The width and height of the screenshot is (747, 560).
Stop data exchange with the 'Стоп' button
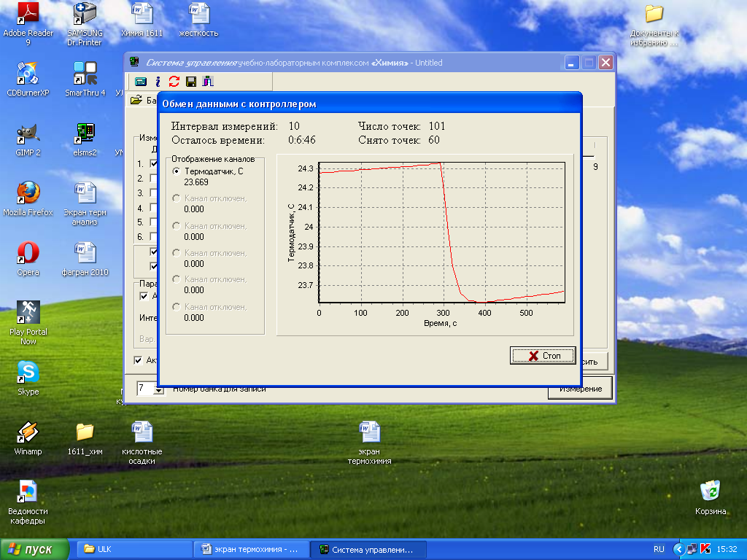coord(543,355)
